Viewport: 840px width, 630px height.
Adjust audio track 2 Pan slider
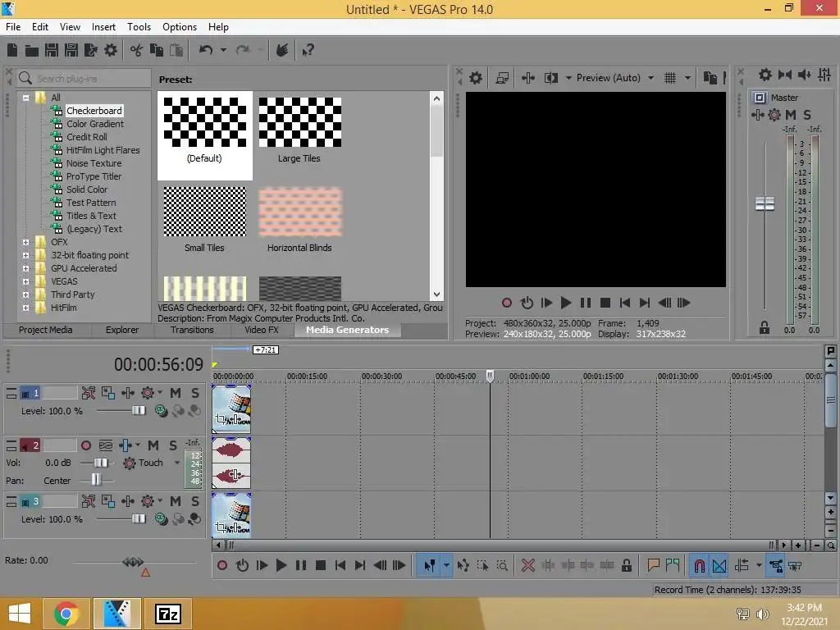coord(97,479)
